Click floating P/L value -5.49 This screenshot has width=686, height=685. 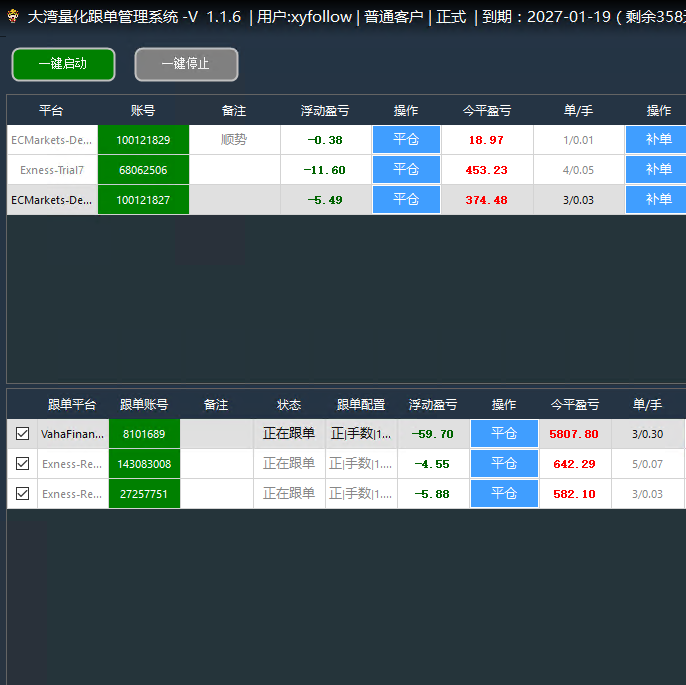click(x=325, y=200)
